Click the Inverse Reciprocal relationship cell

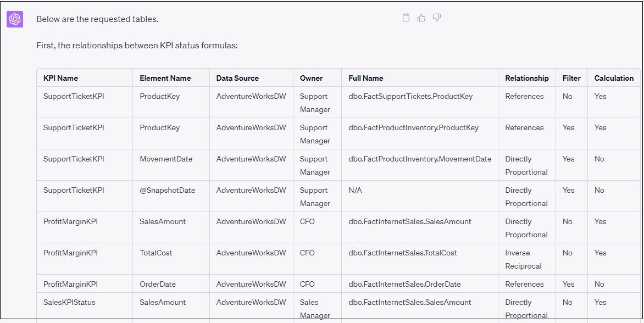[x=523, y=259]
